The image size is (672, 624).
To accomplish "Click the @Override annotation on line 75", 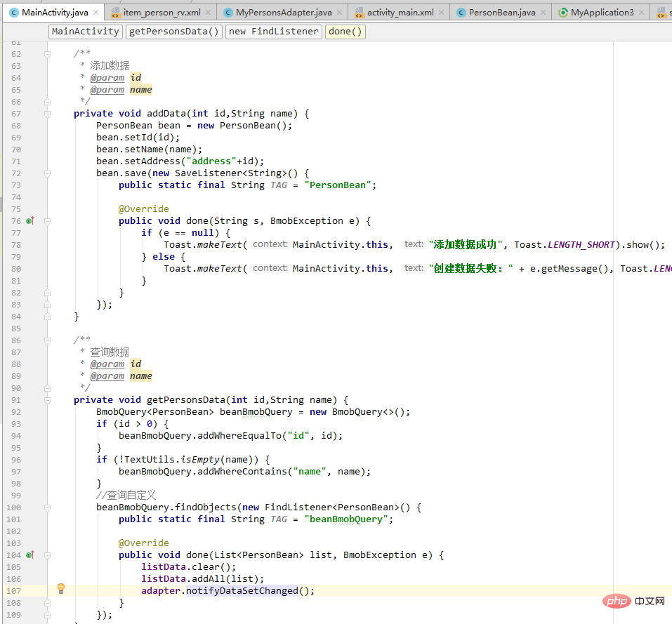I will pos(143,209).
